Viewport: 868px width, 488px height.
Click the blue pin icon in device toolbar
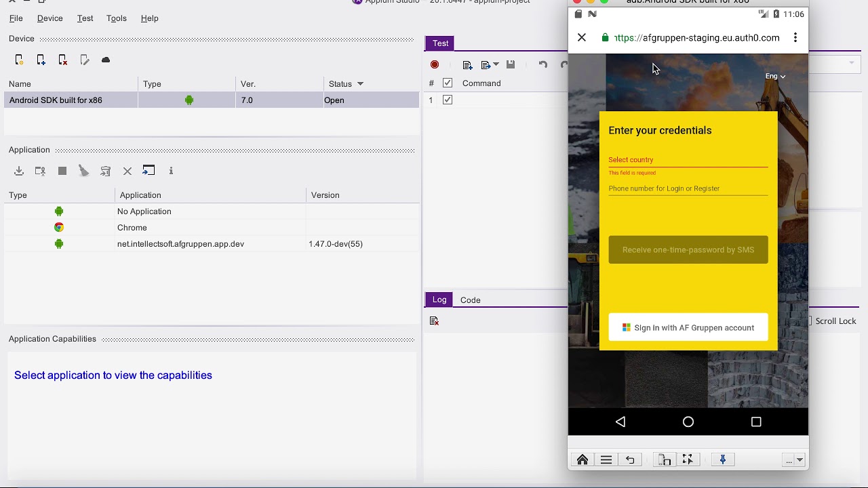[x=723, y=460]
